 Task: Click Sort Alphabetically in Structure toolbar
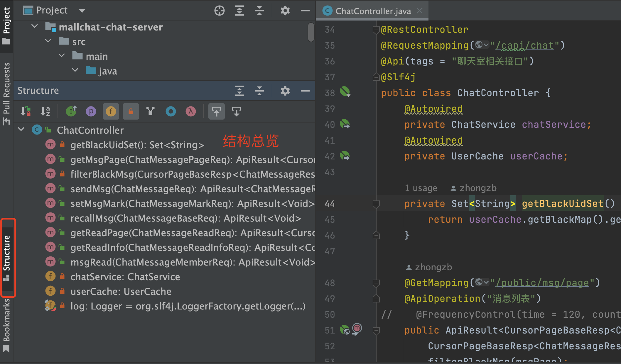pyautogui.click(x=45, y=111)
